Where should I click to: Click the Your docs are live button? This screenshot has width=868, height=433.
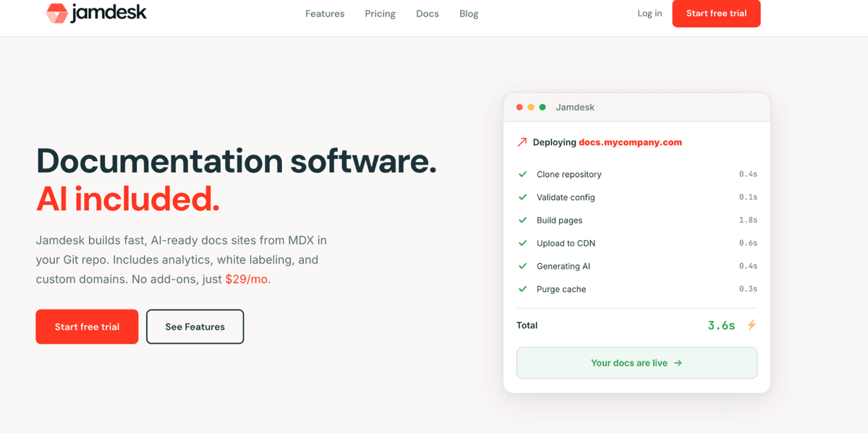point(637,363)
